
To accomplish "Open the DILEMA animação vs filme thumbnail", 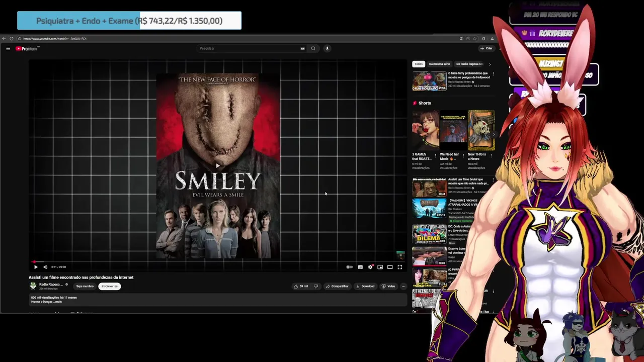I will [429, 234].
